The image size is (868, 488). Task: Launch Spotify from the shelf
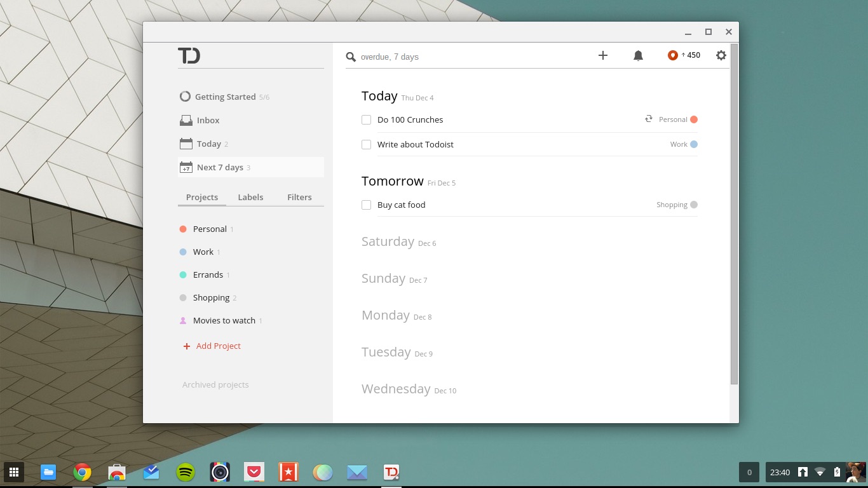[186, 472]
